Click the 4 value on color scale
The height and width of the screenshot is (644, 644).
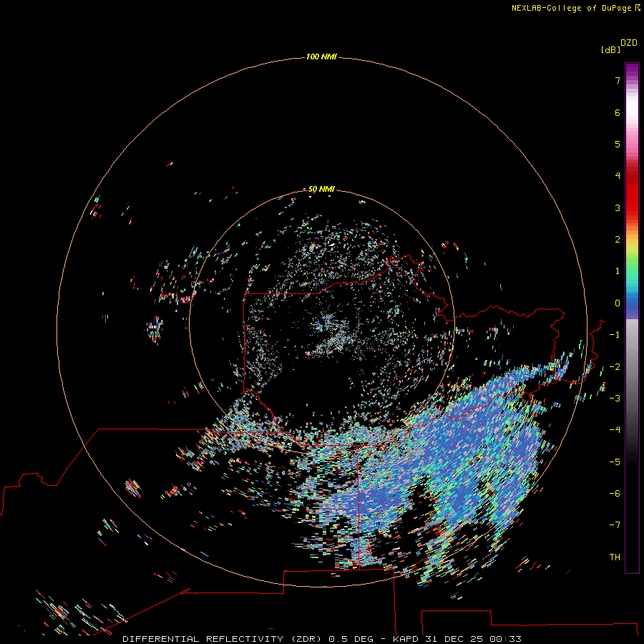pos(618,176)
